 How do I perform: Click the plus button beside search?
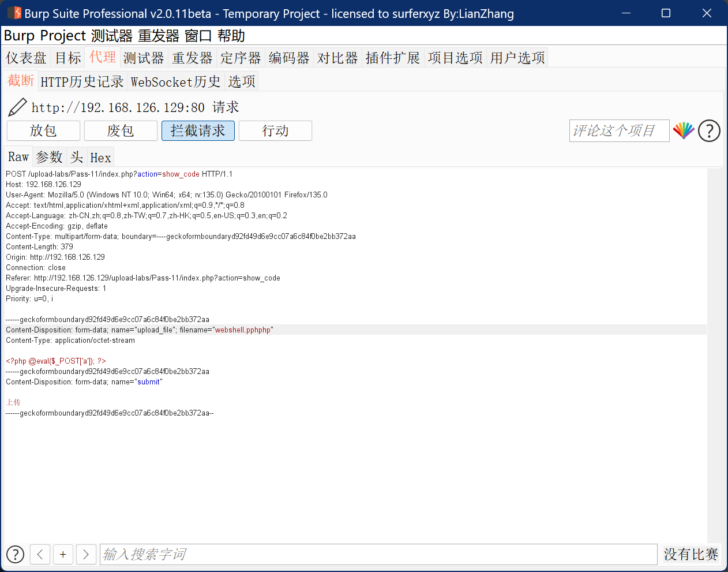tap(63, 554)
